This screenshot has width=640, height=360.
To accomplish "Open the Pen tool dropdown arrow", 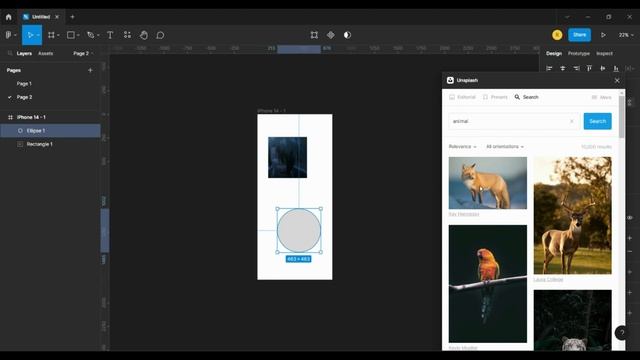I will [x=98, y=36].
